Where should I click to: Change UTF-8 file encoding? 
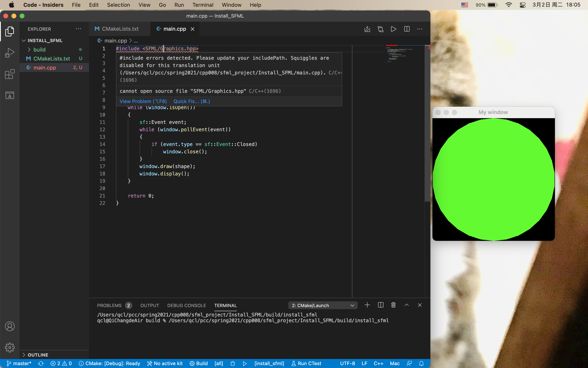coord(347,363)
